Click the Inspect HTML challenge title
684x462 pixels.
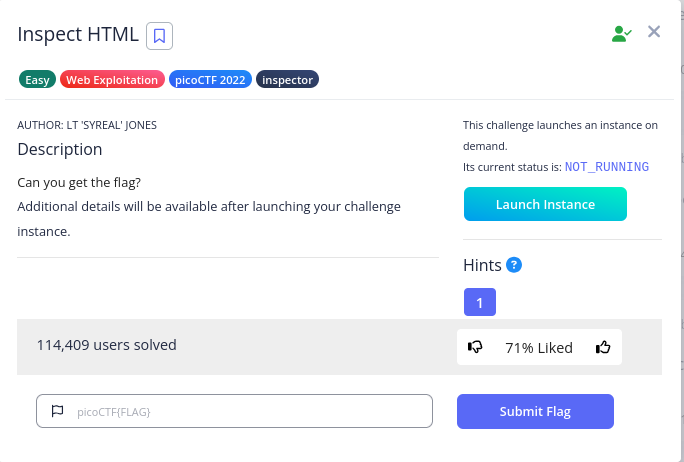click(78, 35)
